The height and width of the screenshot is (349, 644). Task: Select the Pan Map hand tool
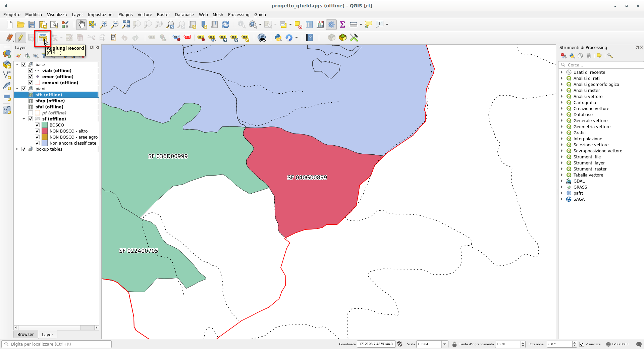[82, 24]
